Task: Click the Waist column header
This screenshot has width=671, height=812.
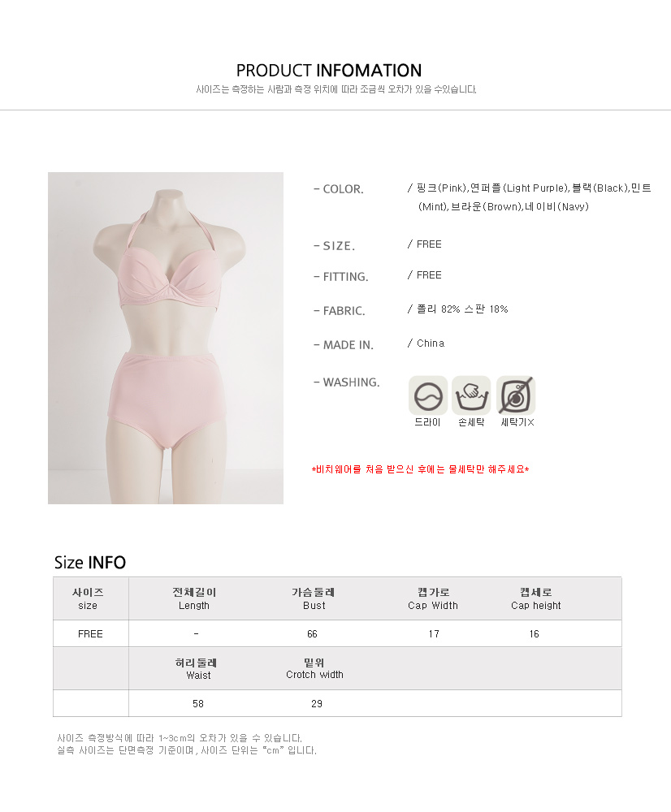Action: [197, 668]
